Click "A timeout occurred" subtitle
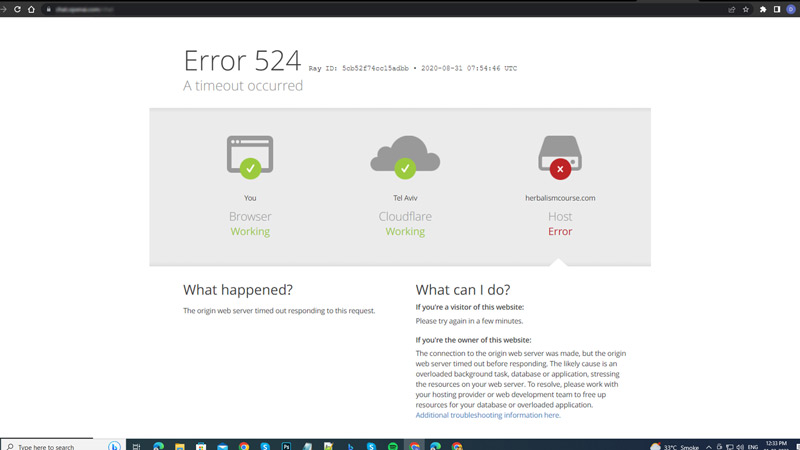 (x=243, y=85)
